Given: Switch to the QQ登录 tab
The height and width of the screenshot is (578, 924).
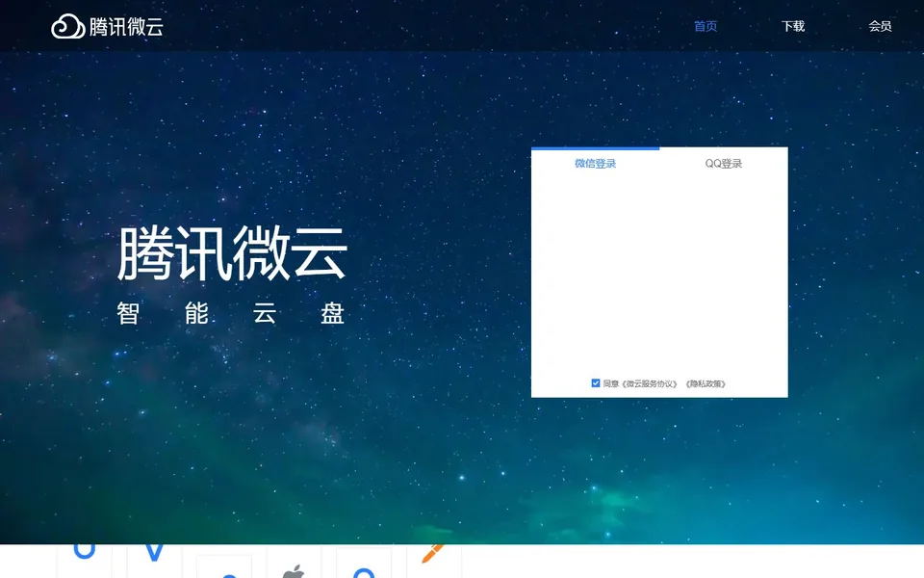Looking at the screenshot, I should point(724,164).
